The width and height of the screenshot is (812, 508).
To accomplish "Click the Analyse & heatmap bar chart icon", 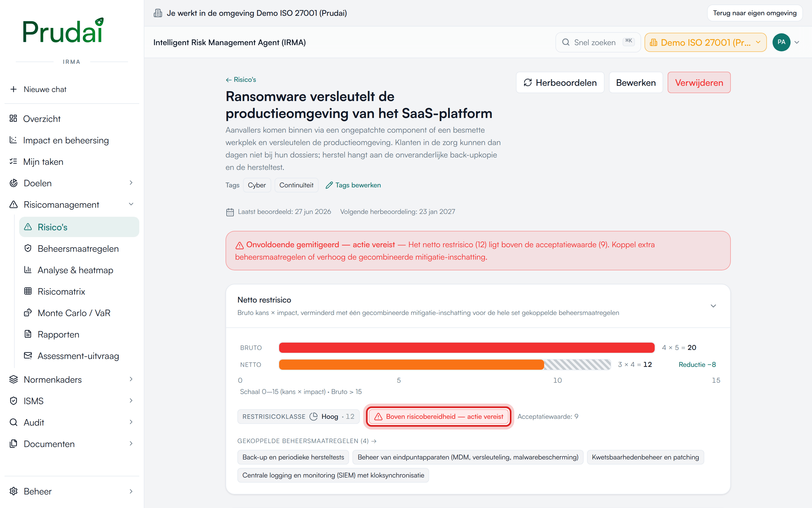I will 28,270.
